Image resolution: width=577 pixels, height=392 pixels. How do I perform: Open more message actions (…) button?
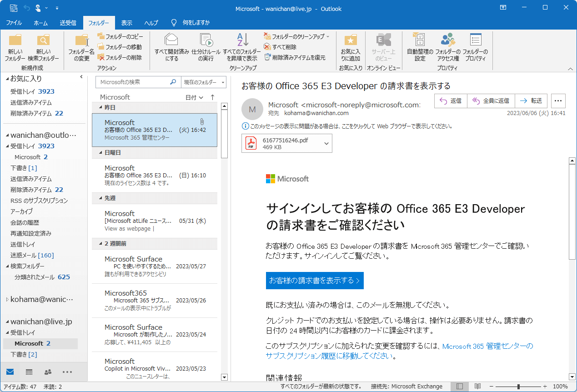pyautogui.click(x=558, y=101)
